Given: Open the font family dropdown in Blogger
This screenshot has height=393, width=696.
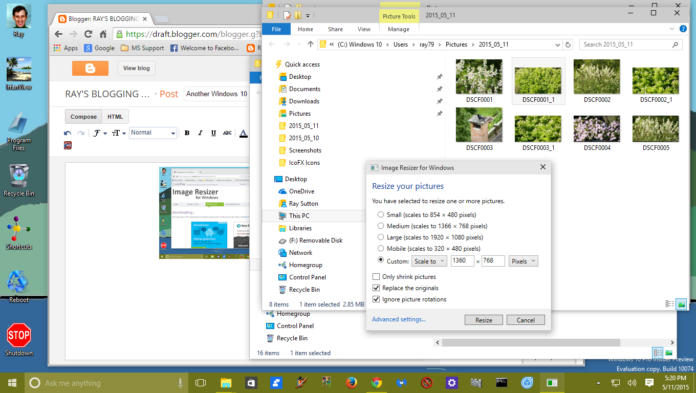Looking at the screenshot, I should 99,133.
